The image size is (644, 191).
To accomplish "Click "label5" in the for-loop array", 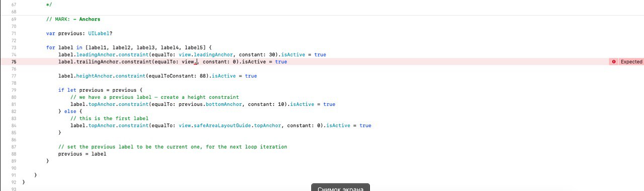I will click(194, 47).
